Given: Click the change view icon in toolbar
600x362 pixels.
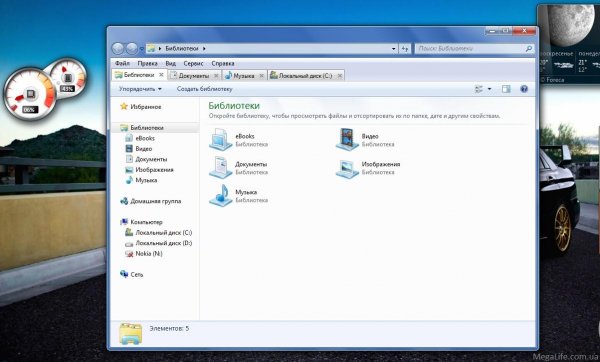Looking at the screenshot, I should coord(479,89).
